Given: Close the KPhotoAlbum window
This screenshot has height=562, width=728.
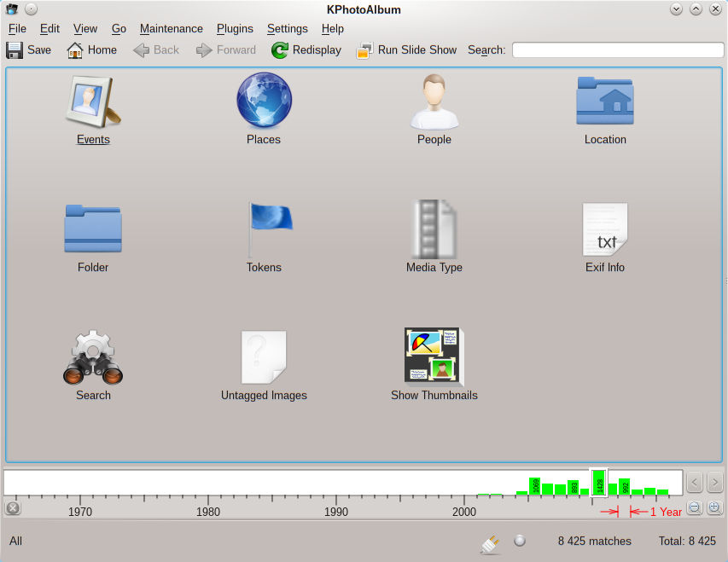Looking at the screenshot, I should tap(715, 9).
